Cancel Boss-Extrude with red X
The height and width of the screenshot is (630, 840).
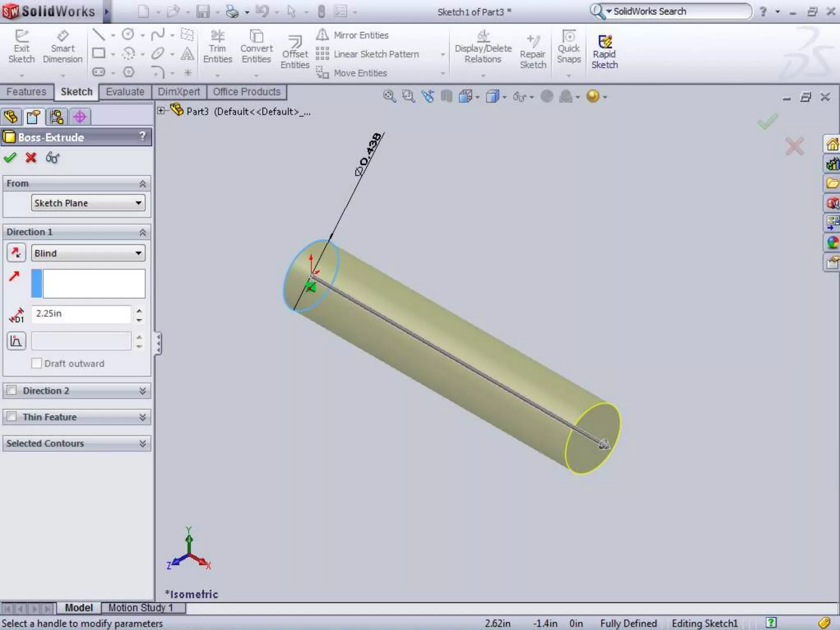pyautogui.click(x=31, y=157)
